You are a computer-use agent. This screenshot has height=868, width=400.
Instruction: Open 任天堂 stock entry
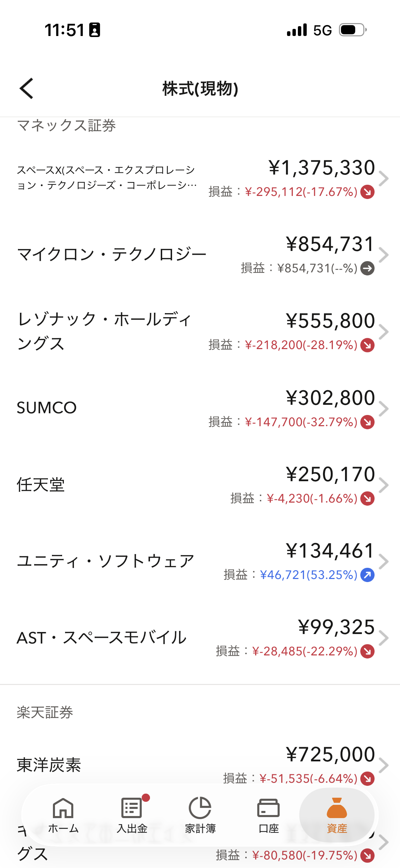tap(41, 485)
